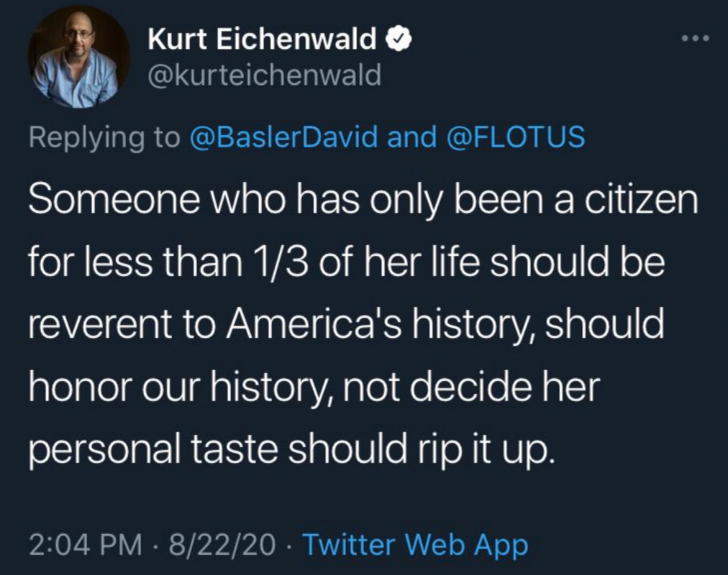Select the tweet line starting 'Someone who has'

(363, 200)
